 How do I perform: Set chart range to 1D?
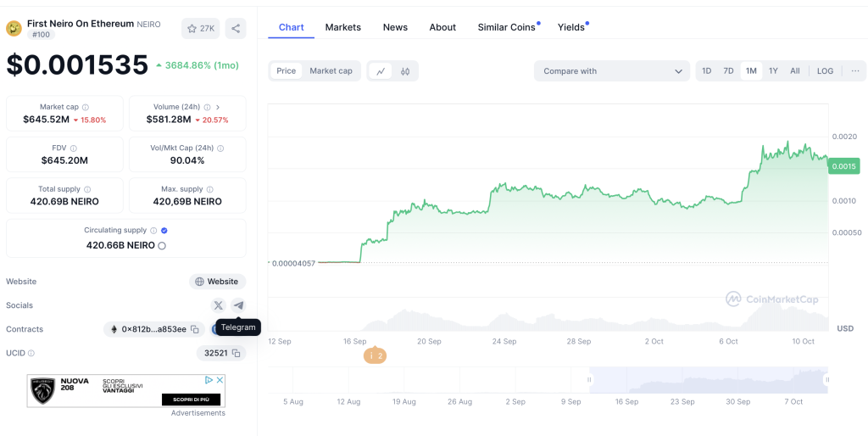[707, 71]
